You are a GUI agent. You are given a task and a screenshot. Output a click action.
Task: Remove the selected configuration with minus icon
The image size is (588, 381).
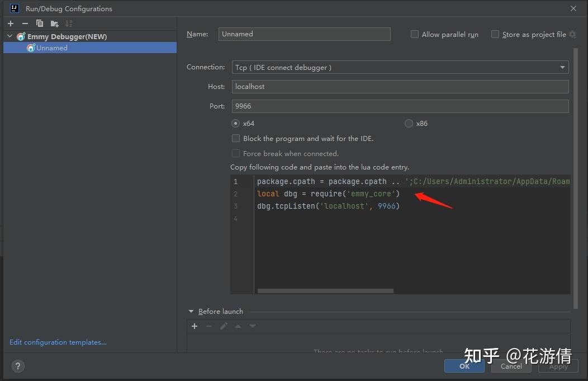[x=25, y=23]
